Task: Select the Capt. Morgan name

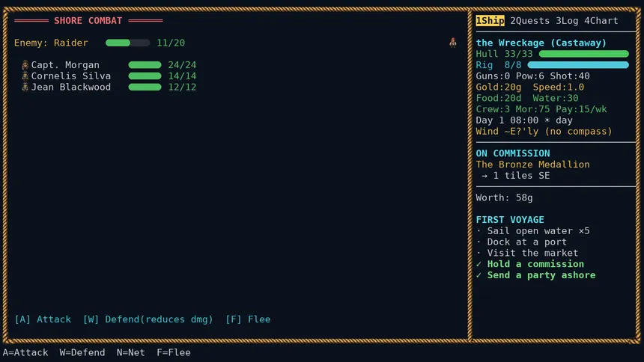Action: click(x=65, y=65)
